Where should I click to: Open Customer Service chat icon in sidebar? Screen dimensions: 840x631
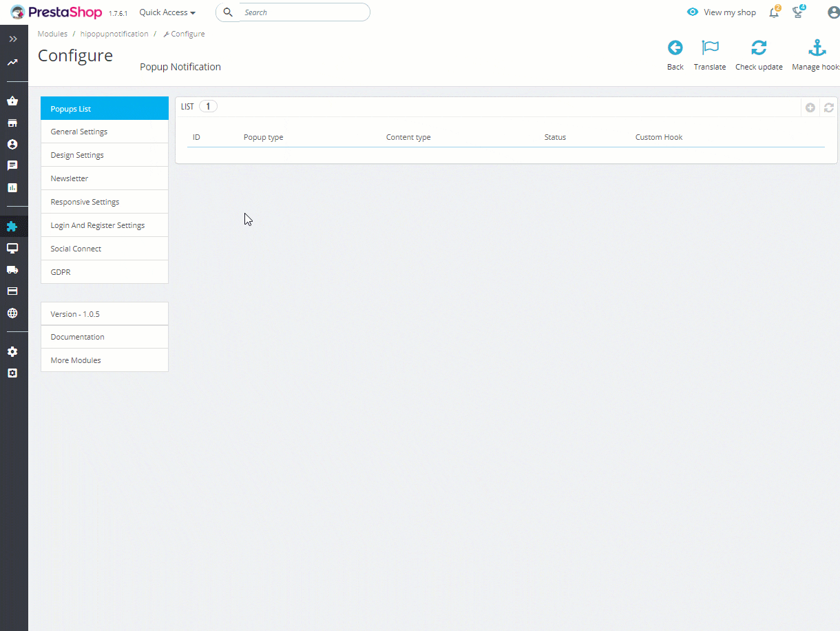pyautogui.click(x=12, y=166)
